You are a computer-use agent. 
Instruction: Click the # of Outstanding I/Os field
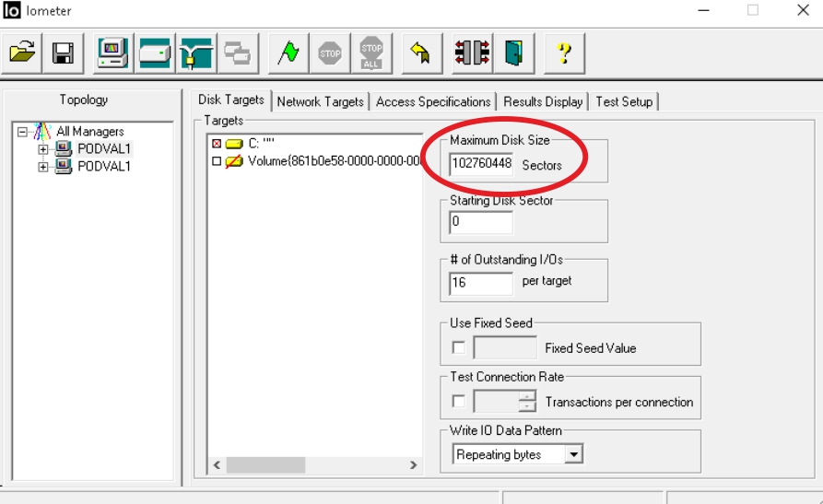coord(481,282)
